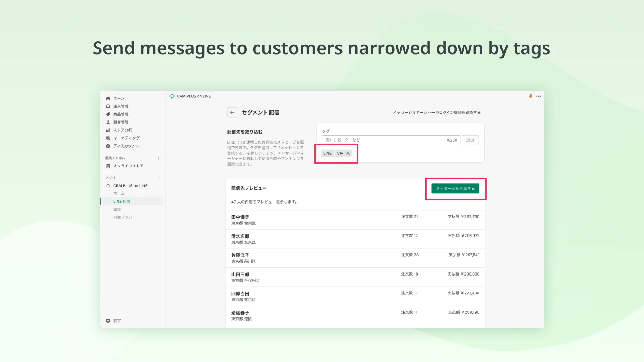Go back with the arrow beside セグメント配信
644x362 pixels.
(x=232, y=113)
